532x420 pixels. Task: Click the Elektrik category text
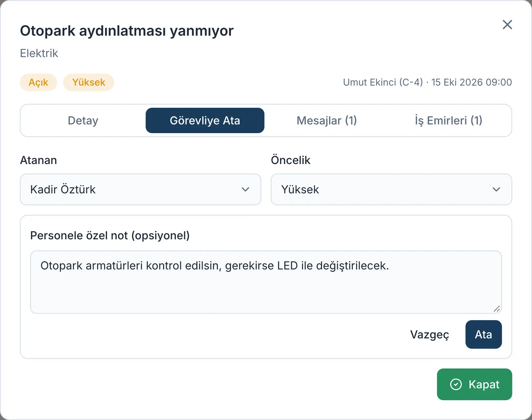(x=39, y=53)
